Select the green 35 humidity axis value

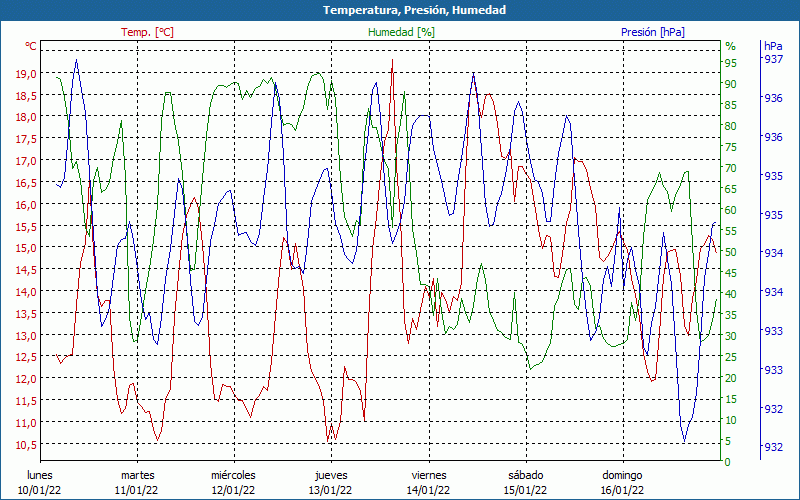point(731,315)
